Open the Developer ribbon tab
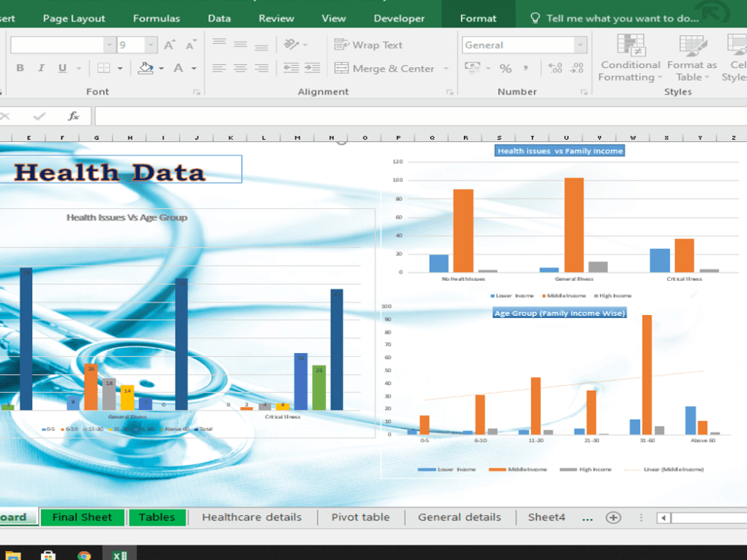The height and width of the screenshot is (560, 747). 399,18
